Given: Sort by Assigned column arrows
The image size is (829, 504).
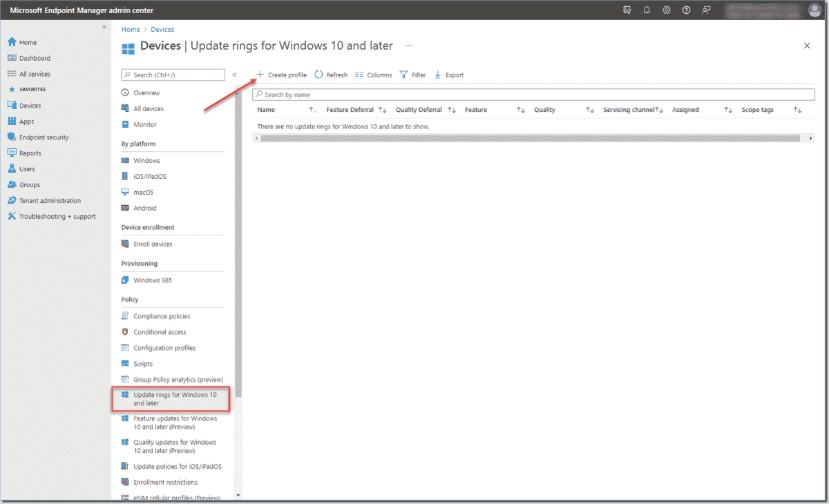Looking at the screenshot, I should point(728,110).
